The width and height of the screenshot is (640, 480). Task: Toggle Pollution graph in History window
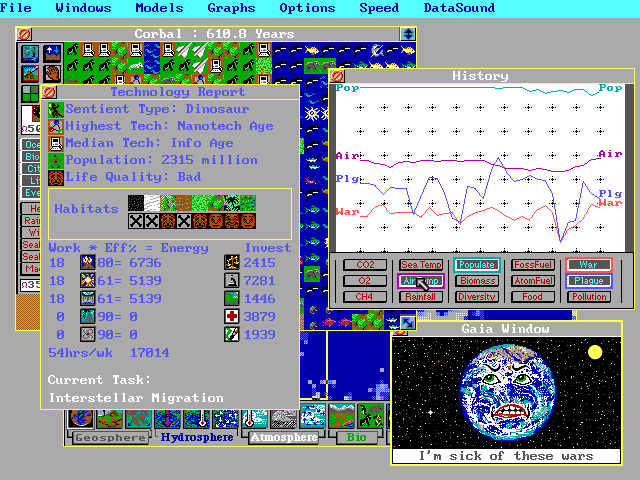click(x=589, y=297)
